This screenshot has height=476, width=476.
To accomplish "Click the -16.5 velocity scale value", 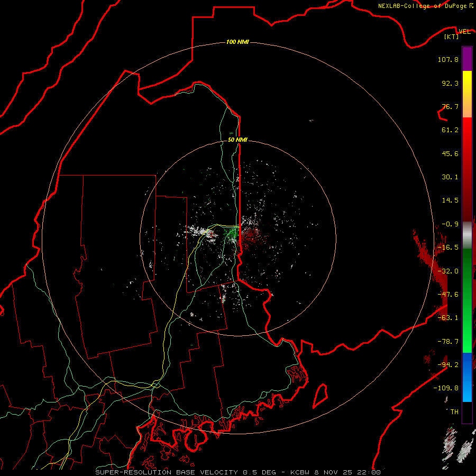I will 448,248.
